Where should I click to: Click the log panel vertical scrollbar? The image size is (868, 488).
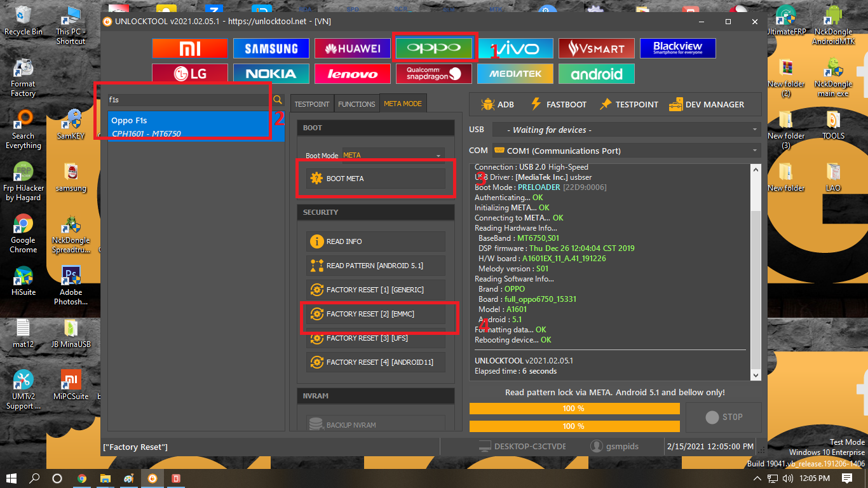756,272
